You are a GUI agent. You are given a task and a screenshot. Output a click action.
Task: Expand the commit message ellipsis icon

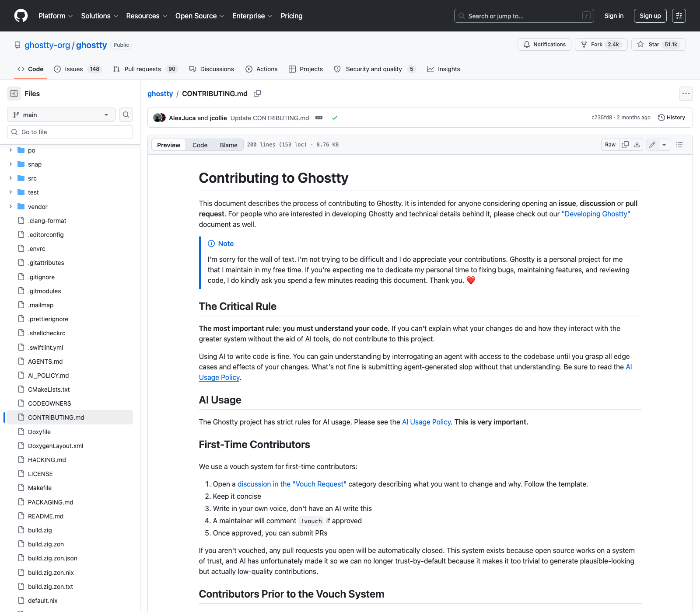pyautogui.click(x=319, y=118)
